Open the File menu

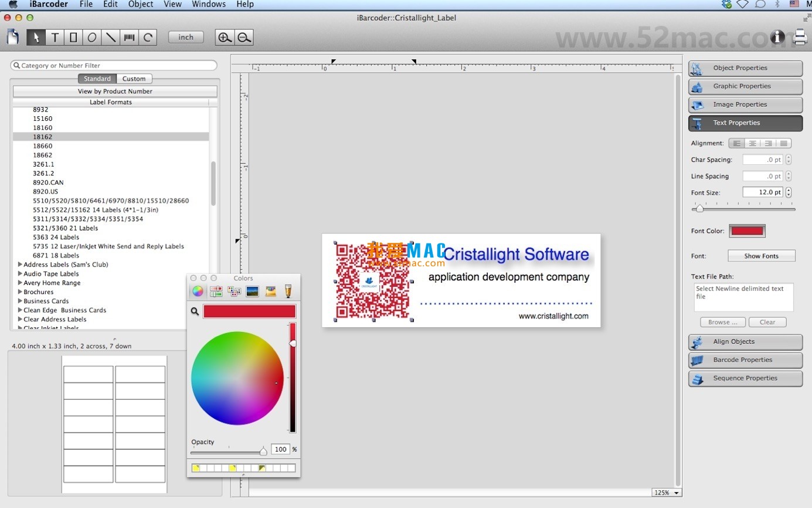point(86,4)
